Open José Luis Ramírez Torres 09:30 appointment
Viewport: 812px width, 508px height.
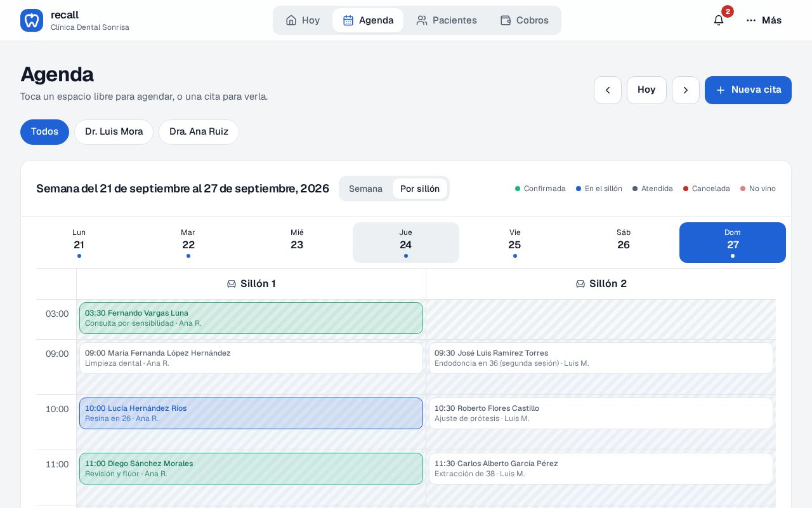click(601, 358)
